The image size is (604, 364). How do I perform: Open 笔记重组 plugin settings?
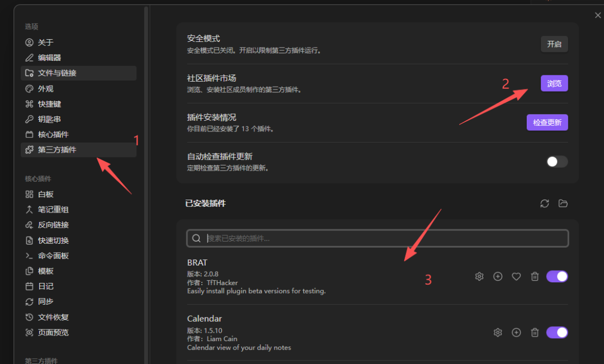[x=79, y=210]
